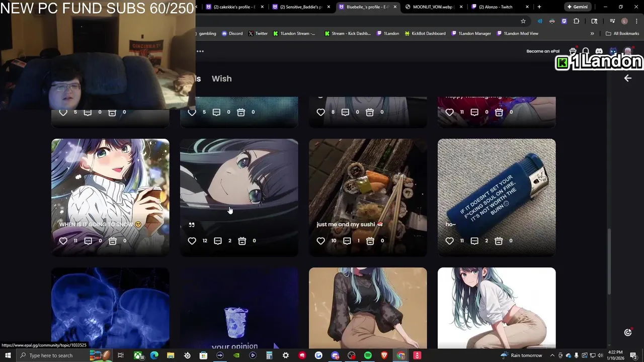Open Brave browser from the taskbar

384,355
